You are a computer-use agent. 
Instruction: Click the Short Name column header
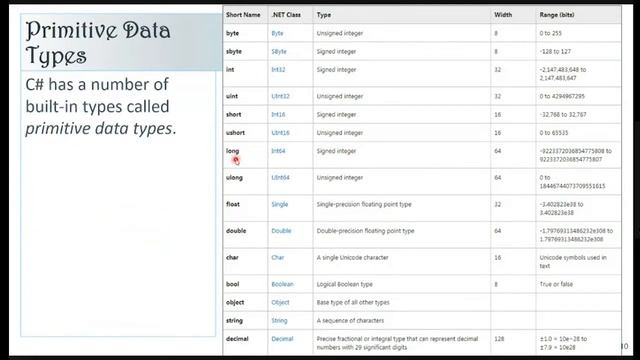coord(243,15)
